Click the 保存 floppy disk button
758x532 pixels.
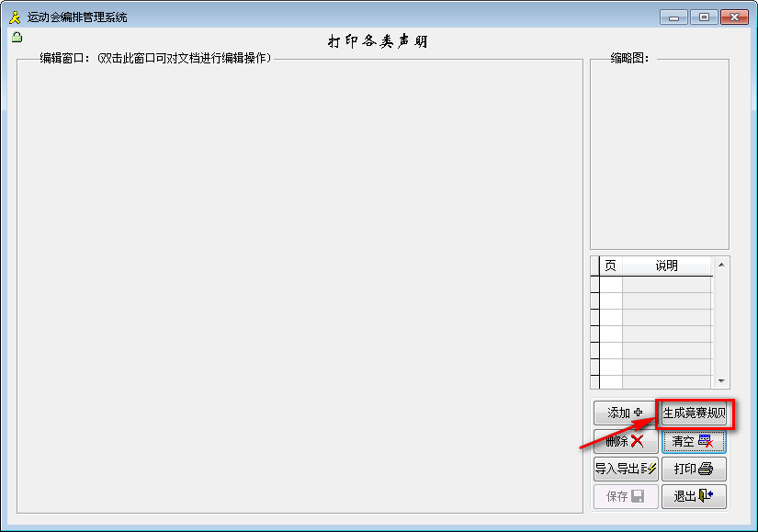click(625, 496)
